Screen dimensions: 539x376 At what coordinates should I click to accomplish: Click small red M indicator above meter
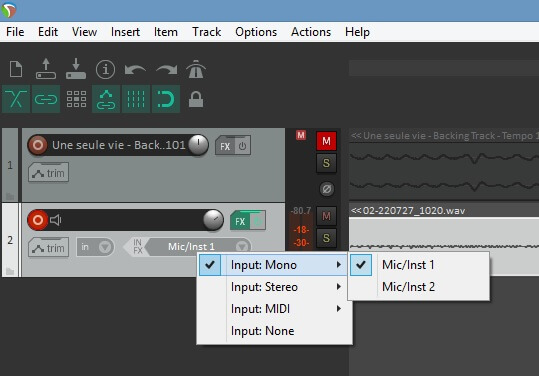(301, 135)
